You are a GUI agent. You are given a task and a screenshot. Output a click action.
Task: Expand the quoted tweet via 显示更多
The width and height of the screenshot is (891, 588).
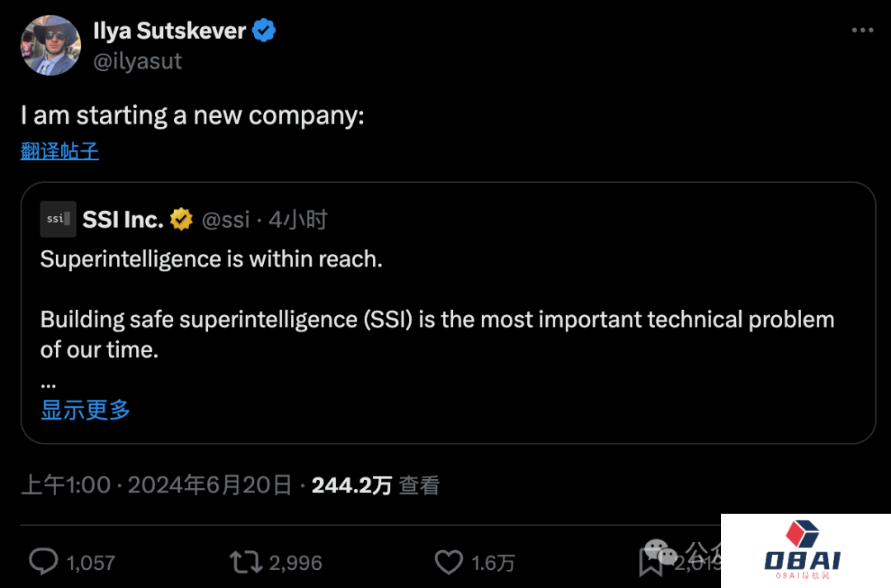point(85,410)
